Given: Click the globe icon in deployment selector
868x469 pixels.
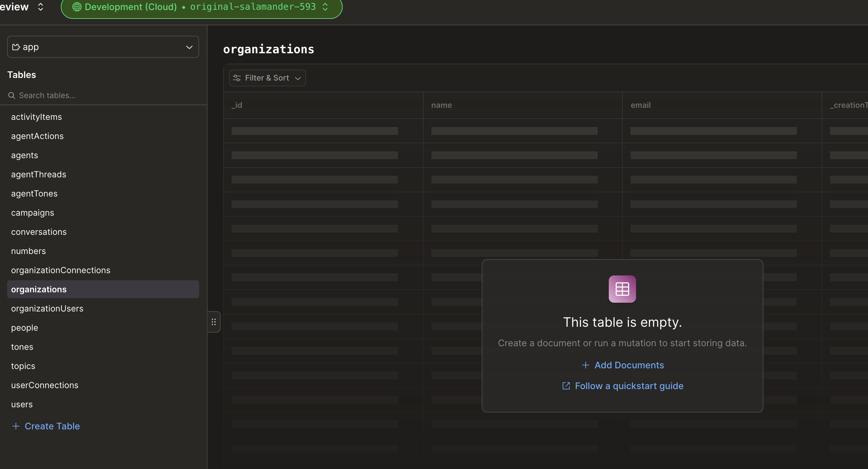Looking at the screenshot, I should 77,7.
